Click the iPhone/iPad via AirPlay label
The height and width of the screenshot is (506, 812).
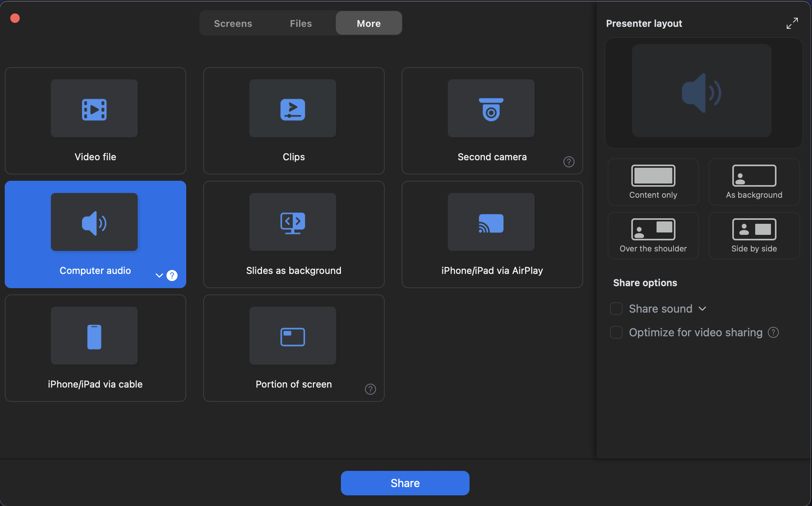492,270
